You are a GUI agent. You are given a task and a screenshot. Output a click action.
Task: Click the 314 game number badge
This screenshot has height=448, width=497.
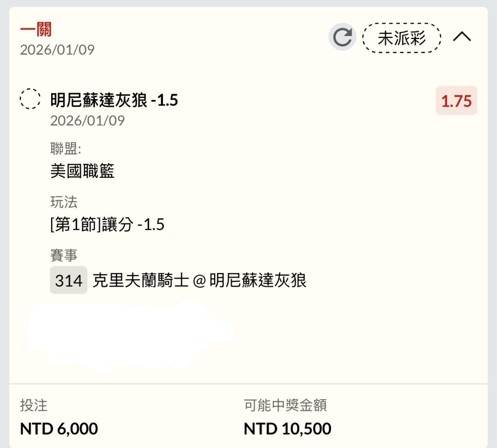click(x=69, y=280)
